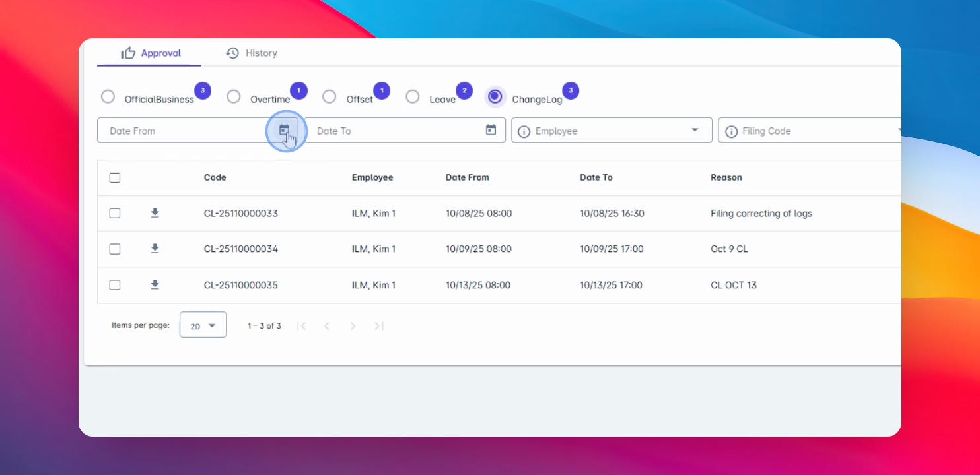
Task: Tick the select-all checkbox in table header
Action: pos(115,177)
